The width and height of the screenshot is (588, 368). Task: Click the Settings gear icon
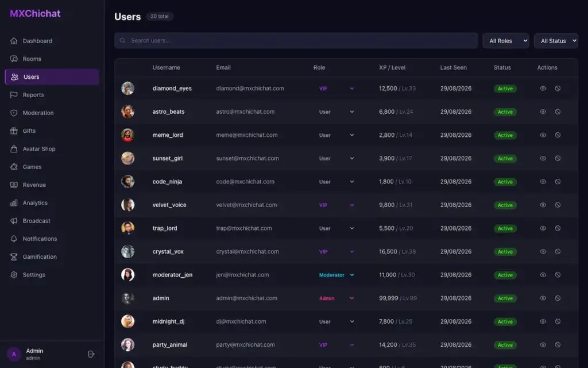[x=14, y=275]
